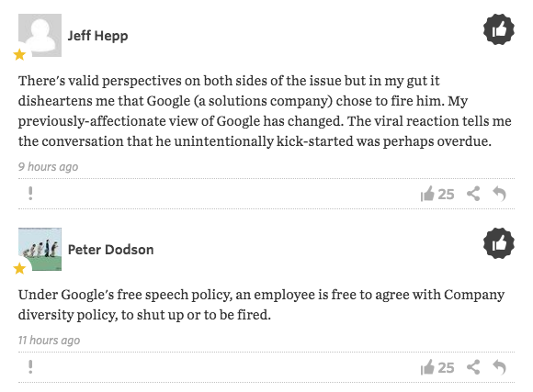Click the gold star on Peter Dodson's avatar
533x392 pixels.
19,268
